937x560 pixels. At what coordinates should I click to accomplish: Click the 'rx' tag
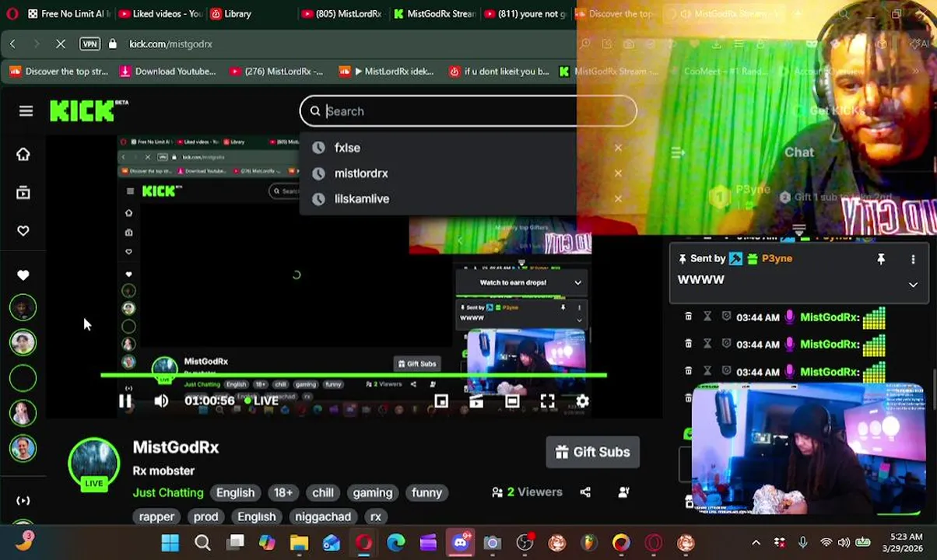click(376, 516)
